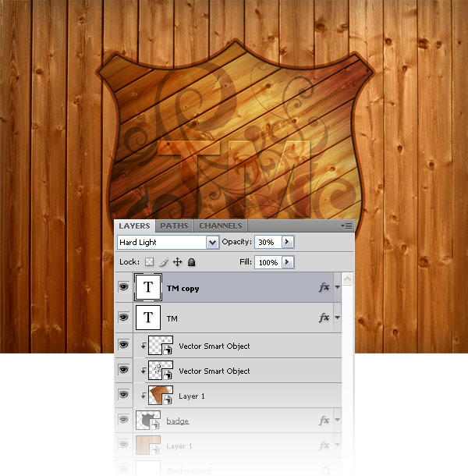Click the fx icon on badge layer
Viewport: 468px width, 476px height.
(324, 421)
